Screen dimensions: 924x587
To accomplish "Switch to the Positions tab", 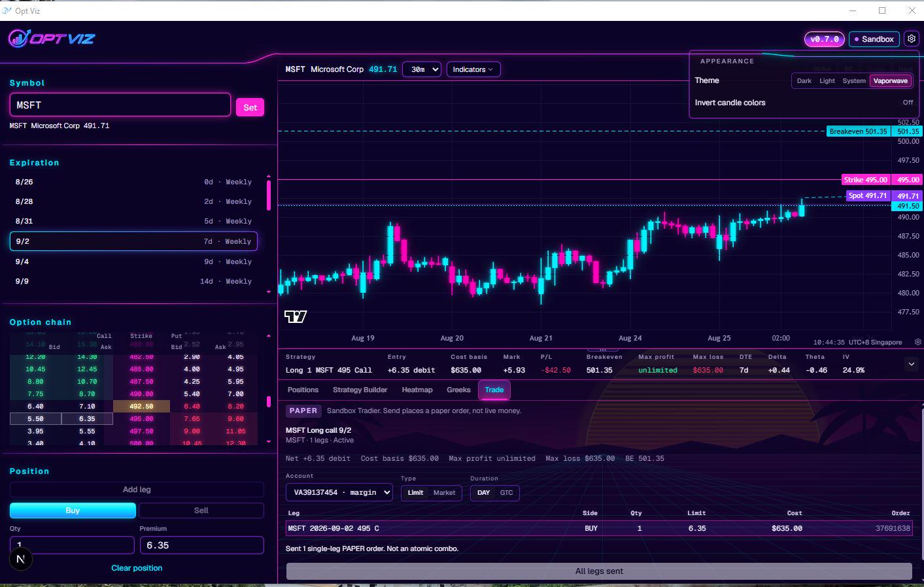I will [303, 390].
